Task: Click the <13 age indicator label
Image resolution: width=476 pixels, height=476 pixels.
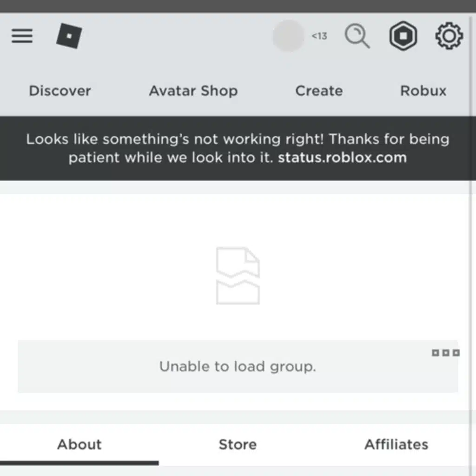Action: (x=319, y=36)
